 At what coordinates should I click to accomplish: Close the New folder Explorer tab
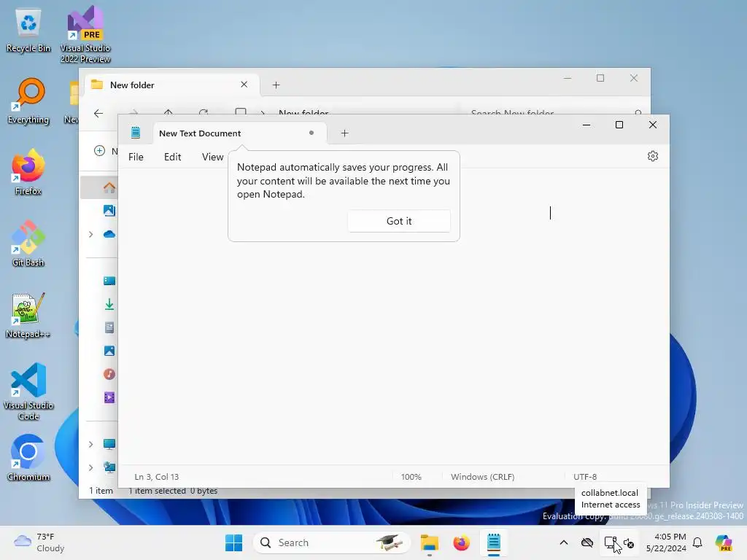pyautogui.click(x=244, y=85)
